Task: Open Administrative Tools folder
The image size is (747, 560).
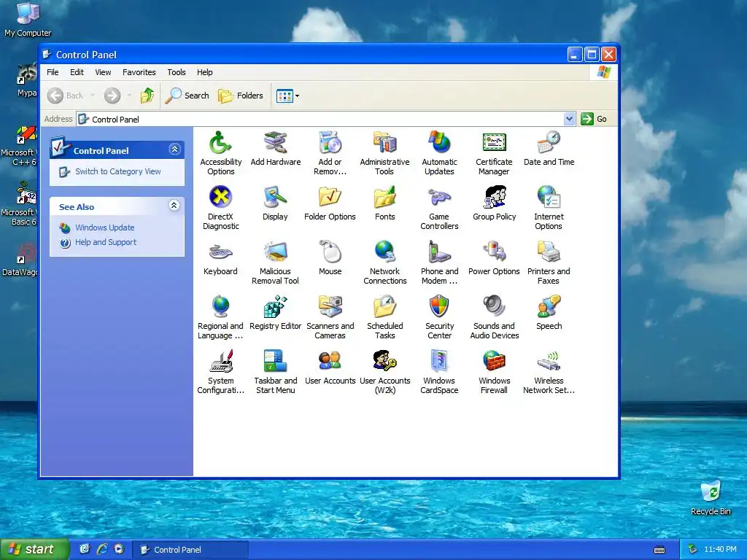Action: click(385, 142)
